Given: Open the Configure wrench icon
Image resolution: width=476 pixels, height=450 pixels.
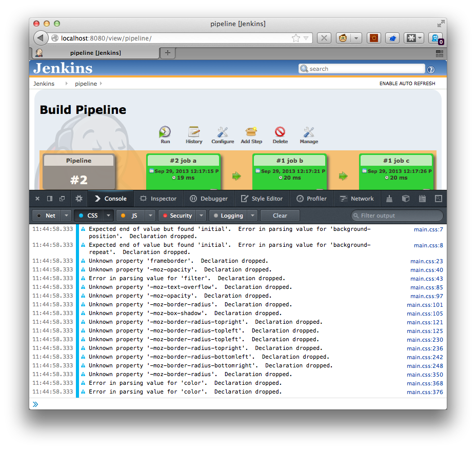Looking at the screenshot, I should tap(223, 132).
